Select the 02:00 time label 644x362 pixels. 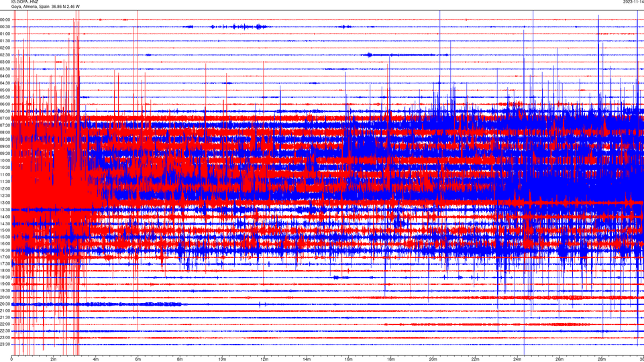coord(5,48)
